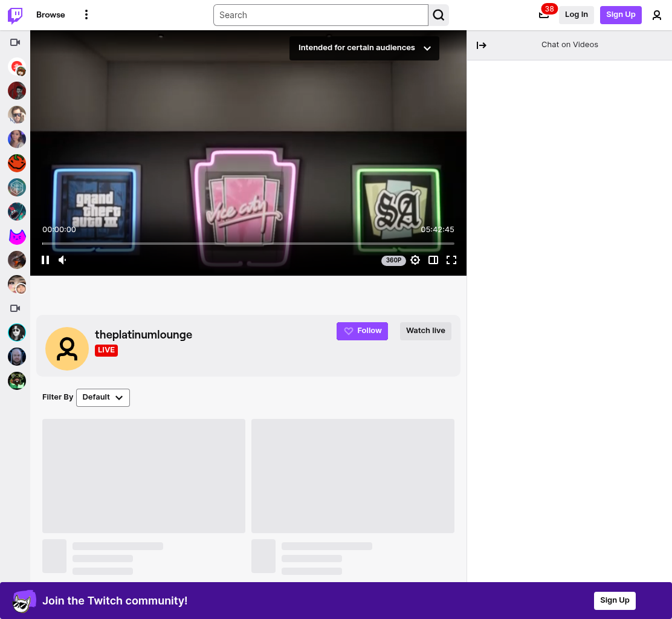Click the top bar Sign Up button
The height and width of the screenshot is (619, 672).
coord(621,15)
